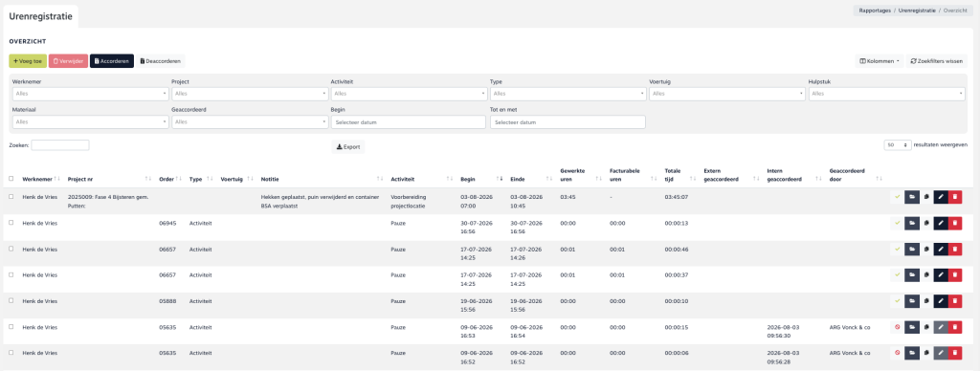Open the folder icon for order 06945 row
This screenshot has height=371, width=980.
click(x=912, y=223)
